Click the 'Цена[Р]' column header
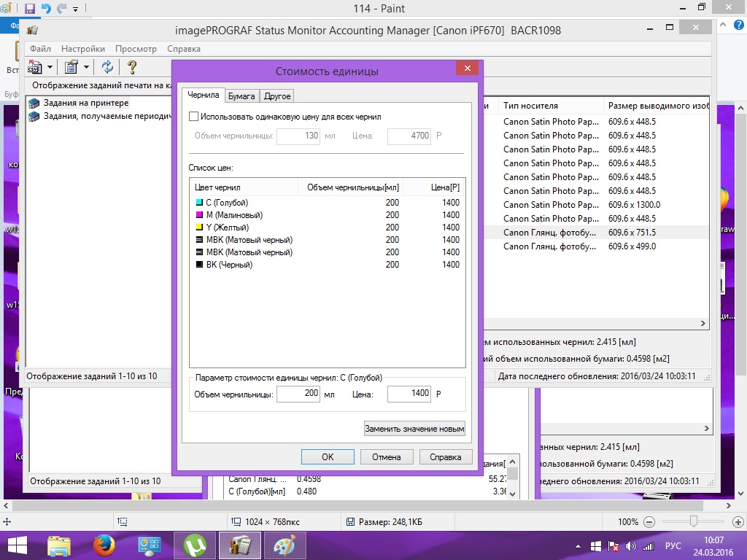This screenshot has height=560, width=747. click(x=433, y=187)
